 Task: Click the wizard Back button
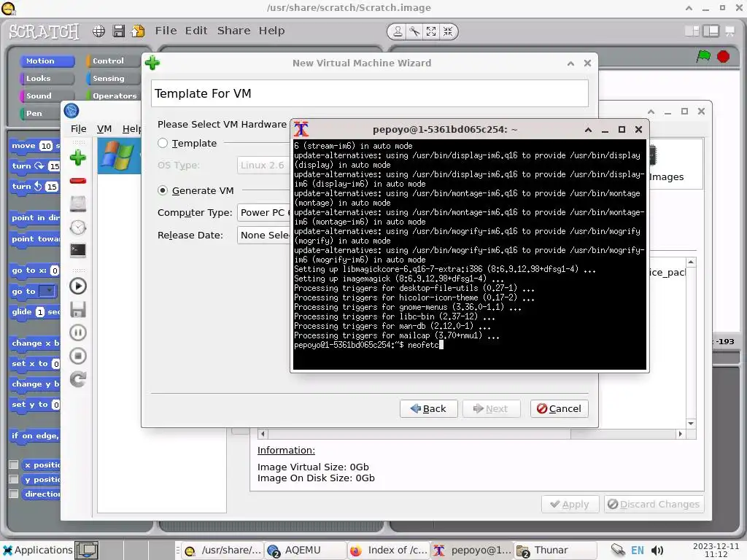point(429,408)
